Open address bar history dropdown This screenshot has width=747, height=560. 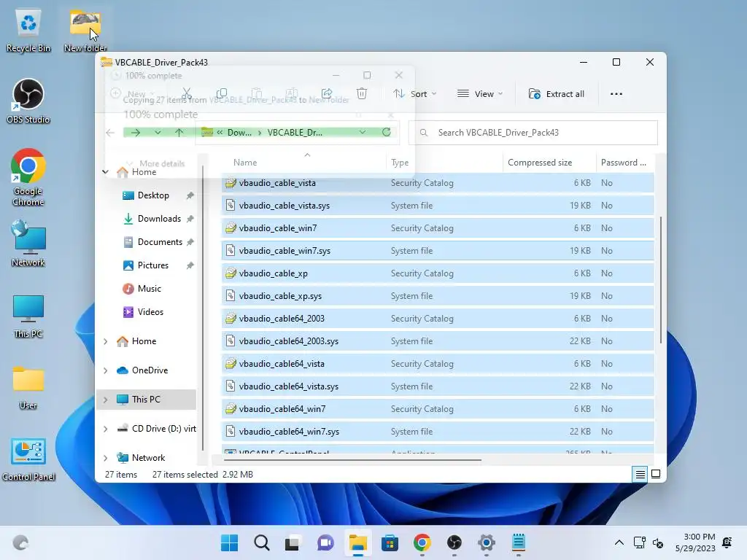pyautogui.click(x=363, y=133)
